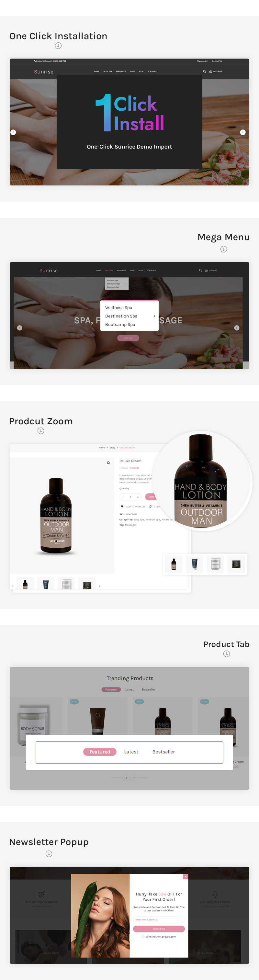Choose Wellness Spa from the mega menu
The height and width of the screenshot is (980, 259).
point(119,308)
